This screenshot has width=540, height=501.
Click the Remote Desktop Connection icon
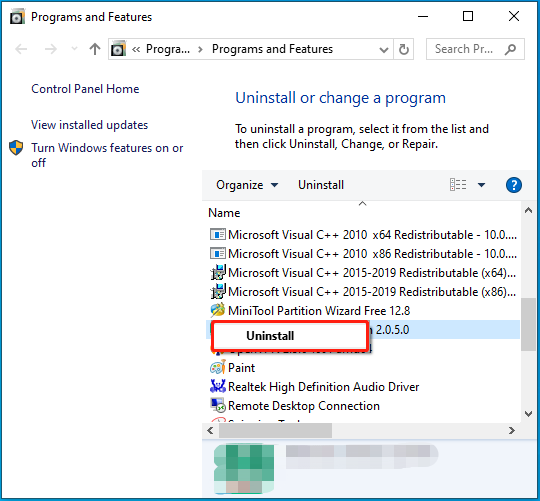pos(218,405)
